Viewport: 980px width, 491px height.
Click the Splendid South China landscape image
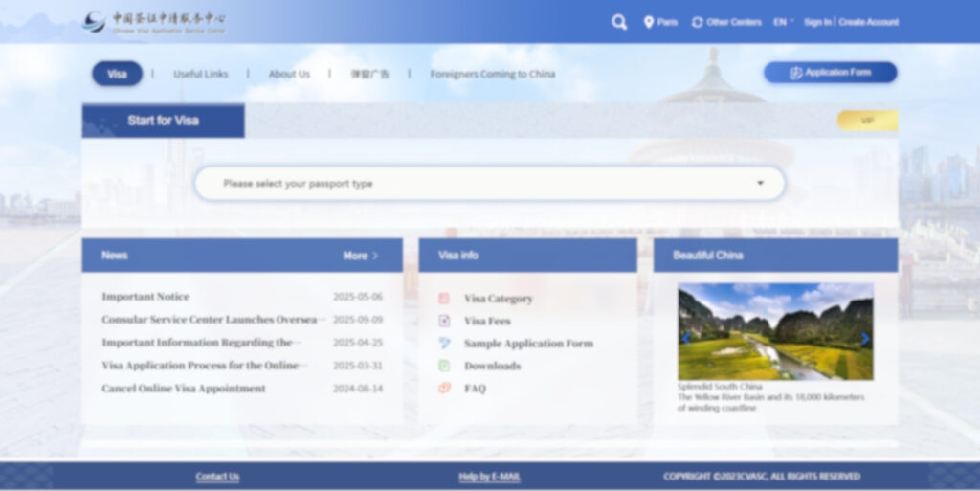(775, 332)
